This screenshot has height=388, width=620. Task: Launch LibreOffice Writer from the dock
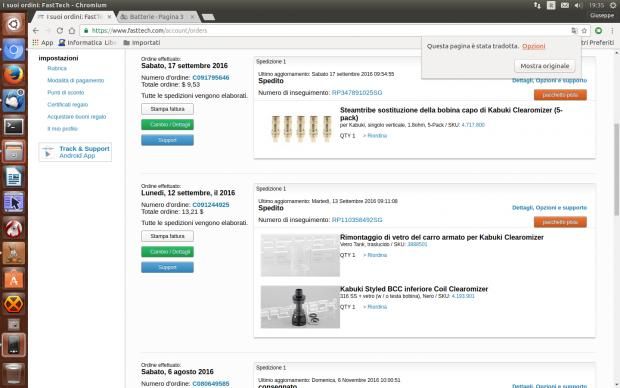pyautogui.click(x=13, y=177)
